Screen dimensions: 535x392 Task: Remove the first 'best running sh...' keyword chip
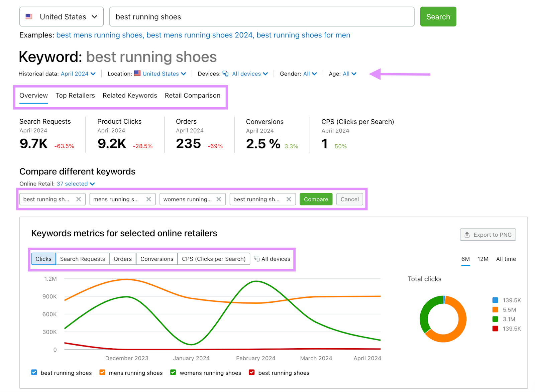pyautogui.click(x=79, y=199)
